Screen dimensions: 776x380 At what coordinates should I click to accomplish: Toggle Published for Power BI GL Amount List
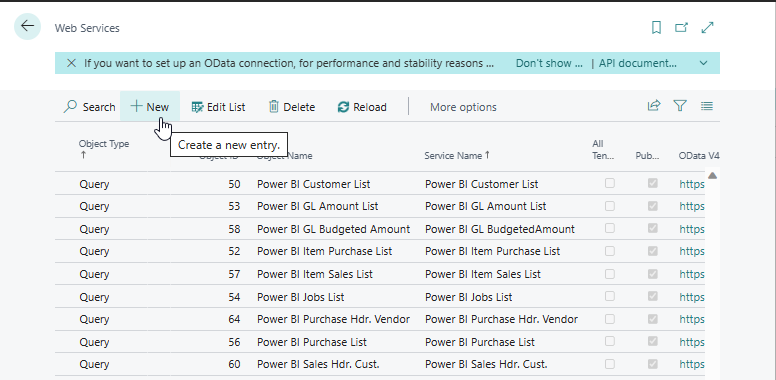click(x=653, y=205)
